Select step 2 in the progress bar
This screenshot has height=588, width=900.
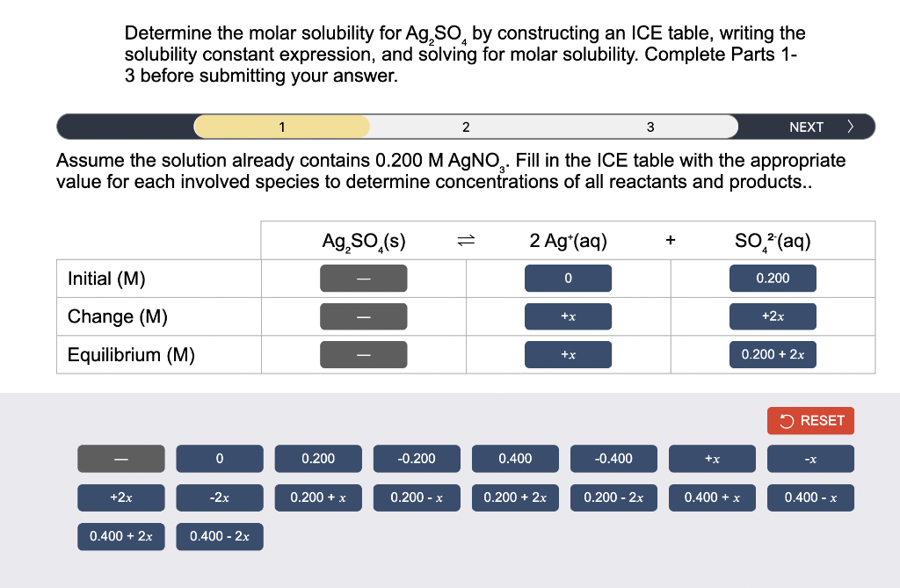pos(466,126)
